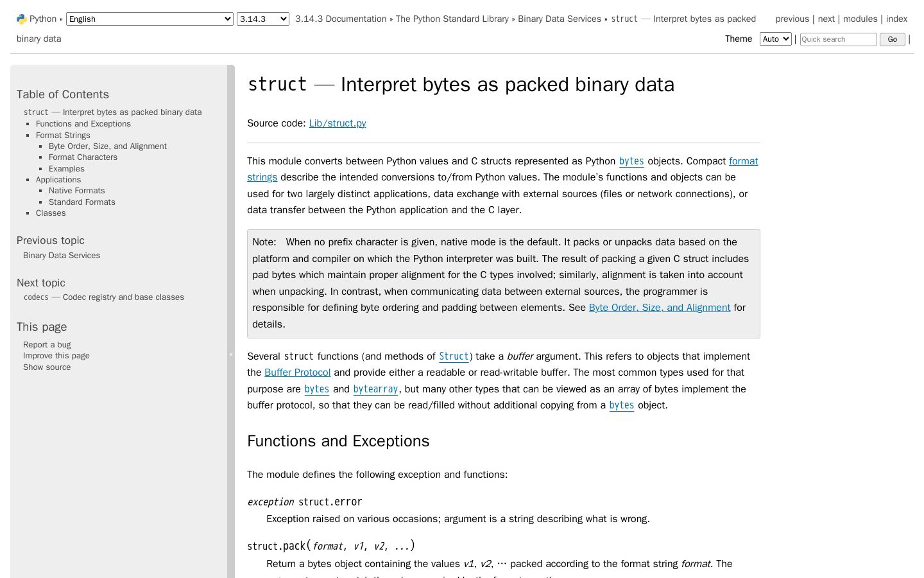The height and width of the screenshot is (578, 924).
Task: Open Byte Order, Size, and Alignment in note
Action: (660, 308)
